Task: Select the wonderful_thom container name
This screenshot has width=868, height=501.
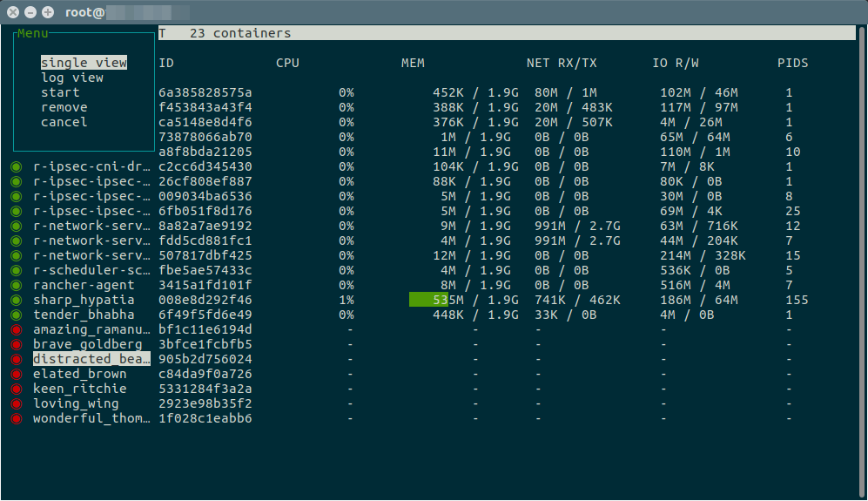Action: click(x=84, y=418)
